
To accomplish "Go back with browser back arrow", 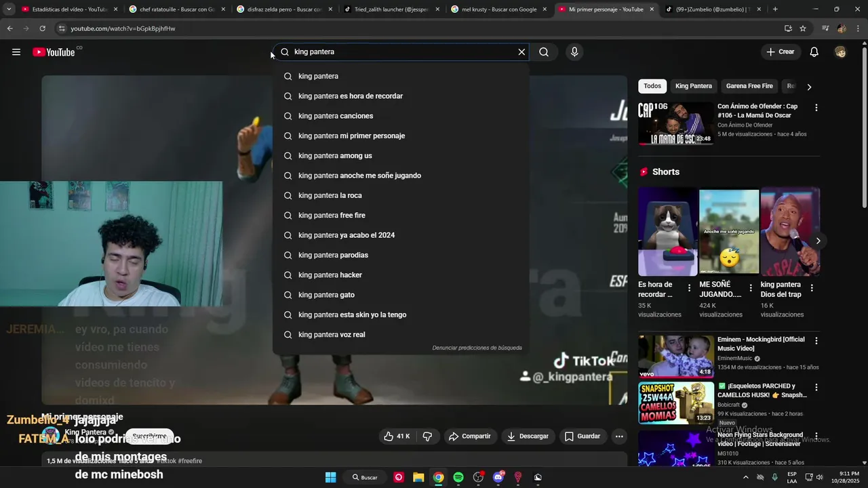I will pos(9,28).
